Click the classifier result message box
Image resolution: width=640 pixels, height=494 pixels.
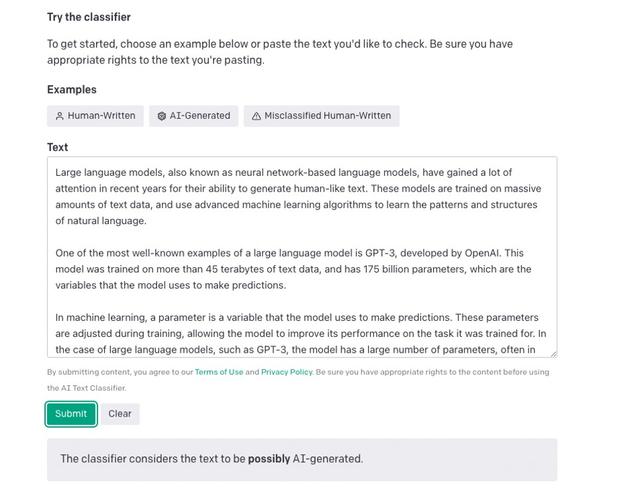pos(302,459)
